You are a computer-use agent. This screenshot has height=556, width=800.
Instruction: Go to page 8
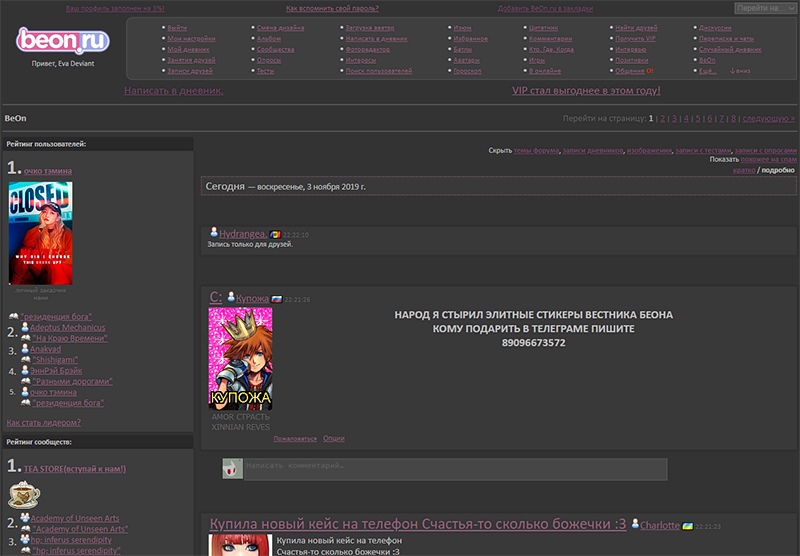point(733,118)
